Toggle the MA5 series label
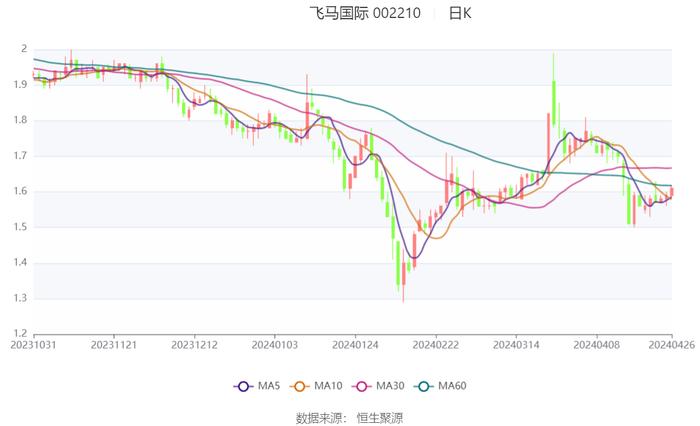Image resolution: width=700 pixels, height=426 pixels. pos(269,386)
